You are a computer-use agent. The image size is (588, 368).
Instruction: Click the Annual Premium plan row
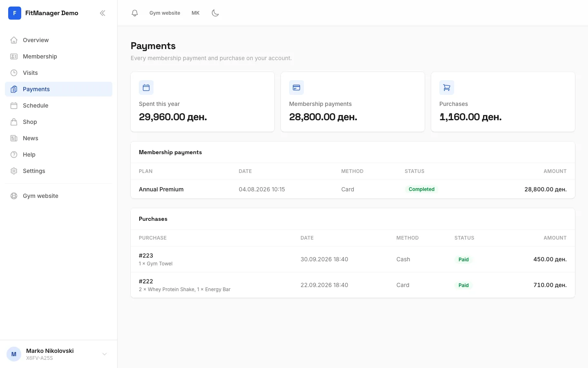353,189
